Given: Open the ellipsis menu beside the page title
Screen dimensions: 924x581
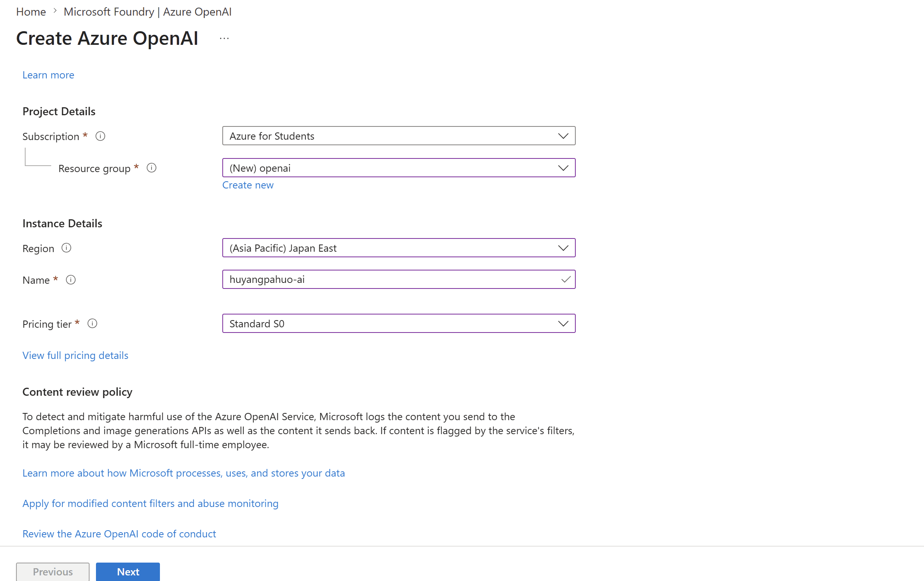Looking at the screenshot, I should pos(224,38).
